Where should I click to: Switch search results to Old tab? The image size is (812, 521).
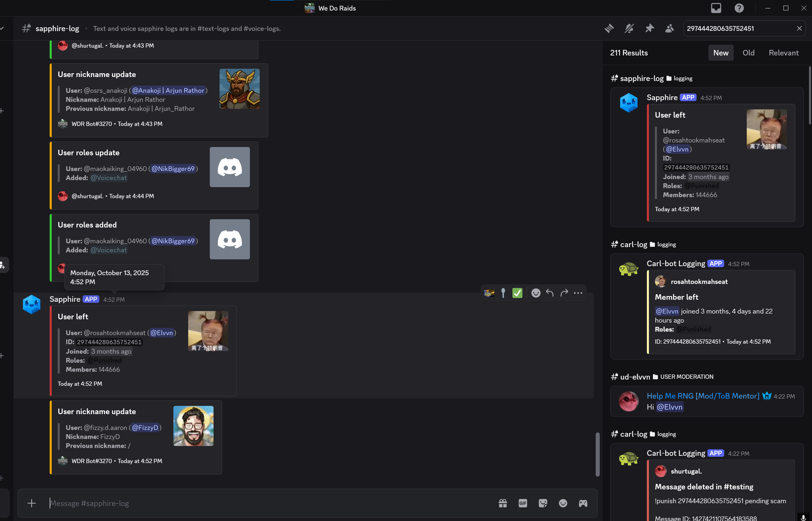coord(749,53)
